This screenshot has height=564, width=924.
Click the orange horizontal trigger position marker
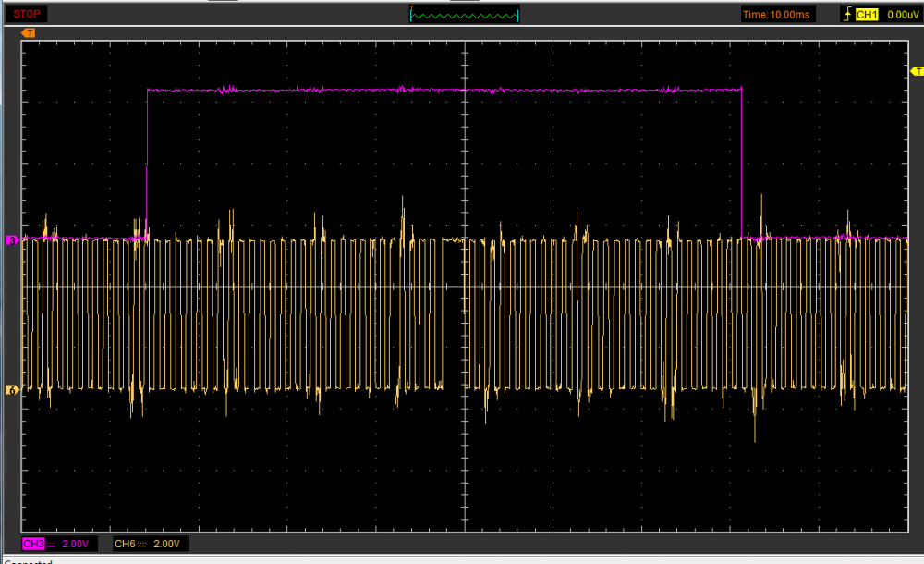click(x=29, y=33)
